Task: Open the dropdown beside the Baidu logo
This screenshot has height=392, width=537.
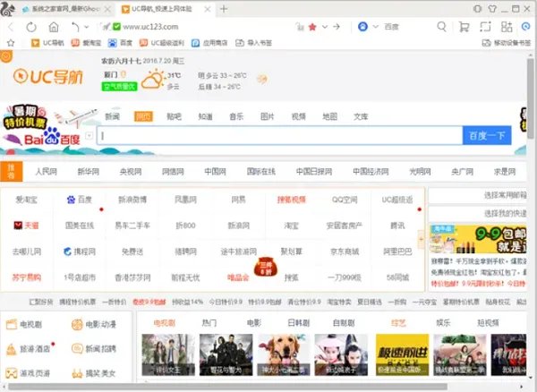Action: (x=89, y=135)
